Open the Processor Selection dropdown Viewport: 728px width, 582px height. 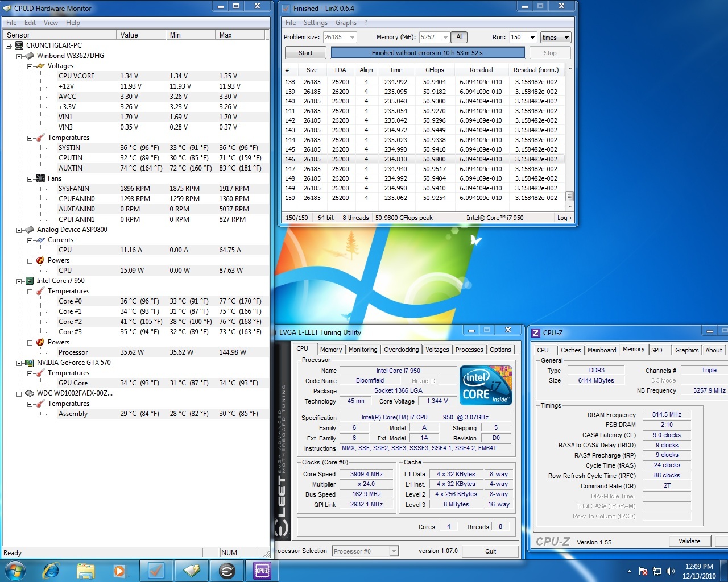pyautogui.click(x=365, y=551)
